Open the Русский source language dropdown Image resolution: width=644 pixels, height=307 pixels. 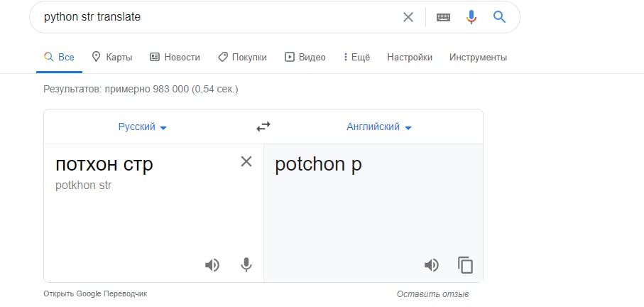pyautogui.click(x=143, y=127)
